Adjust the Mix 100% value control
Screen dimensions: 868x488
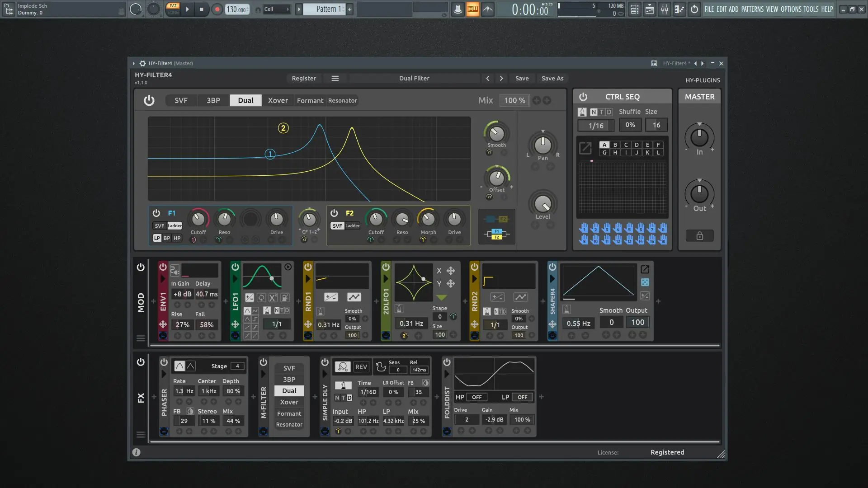514,100
